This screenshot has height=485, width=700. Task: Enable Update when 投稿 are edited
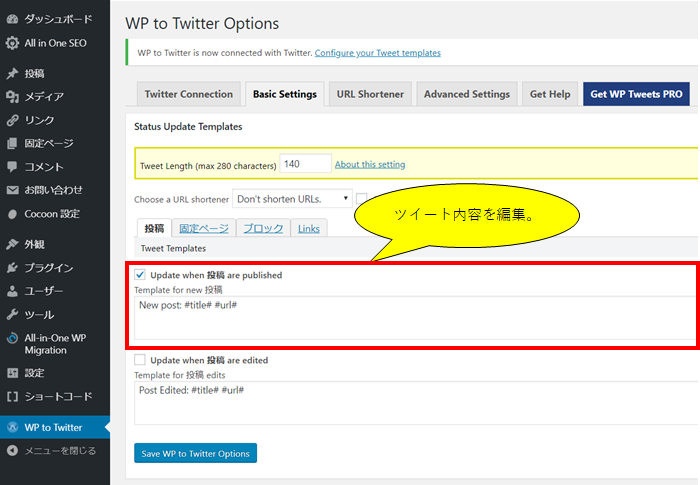pyautogui.click(x=140, y=360)
